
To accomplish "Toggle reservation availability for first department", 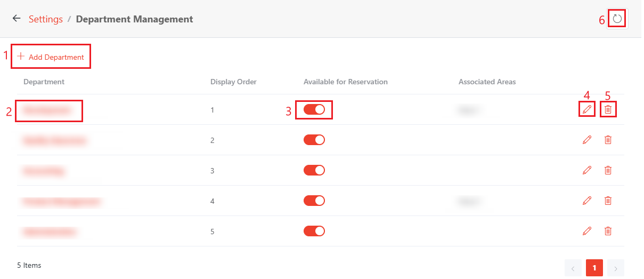I will (314, 109).
